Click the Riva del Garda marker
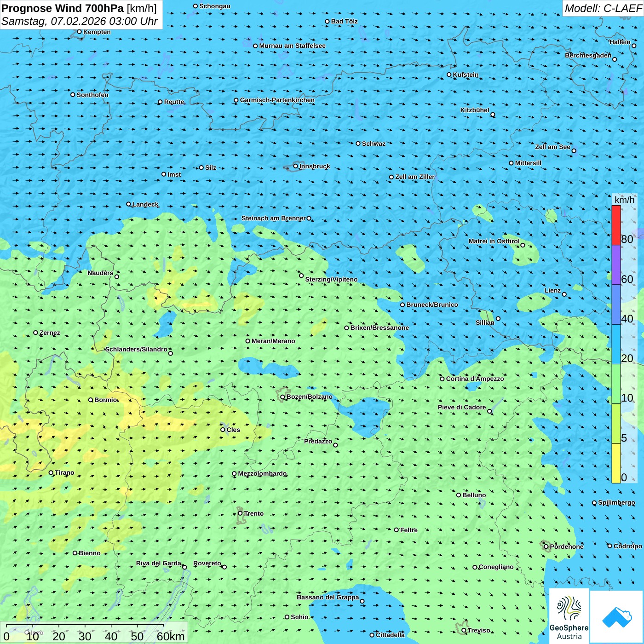 tap(184, 567)
